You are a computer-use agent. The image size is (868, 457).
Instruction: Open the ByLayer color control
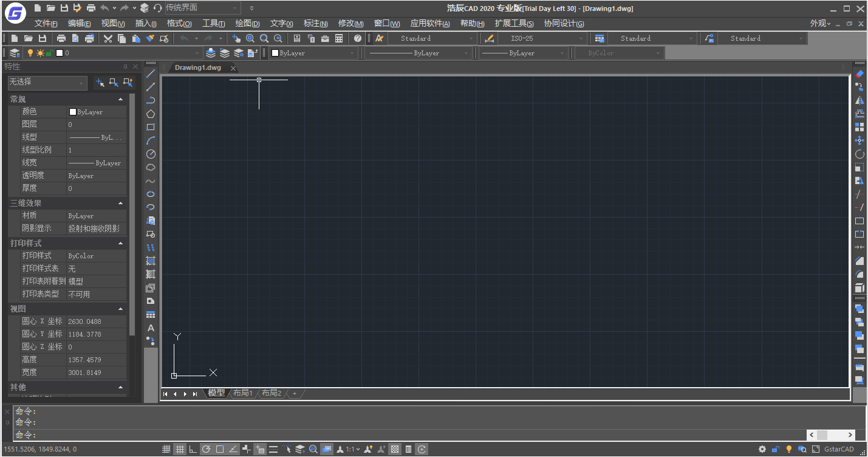[313, 53]
